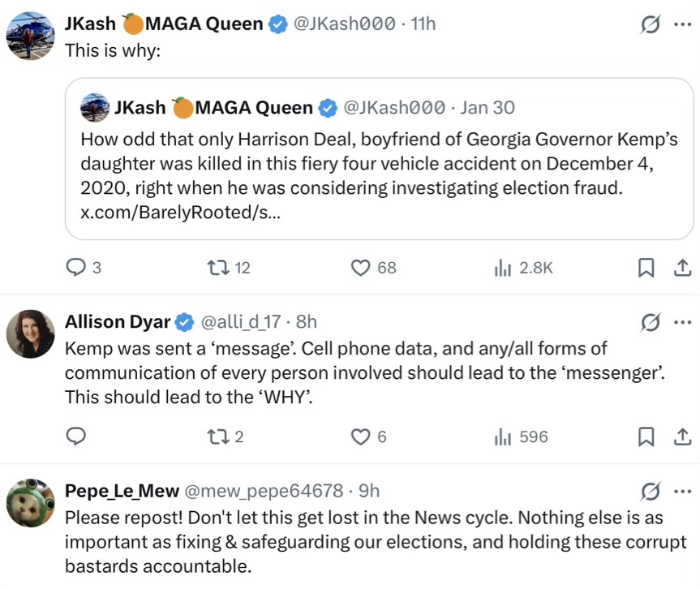Screen dimensions: 700x589
Task: Reply to JKash's "This is why" post
Action: [75, 267]
